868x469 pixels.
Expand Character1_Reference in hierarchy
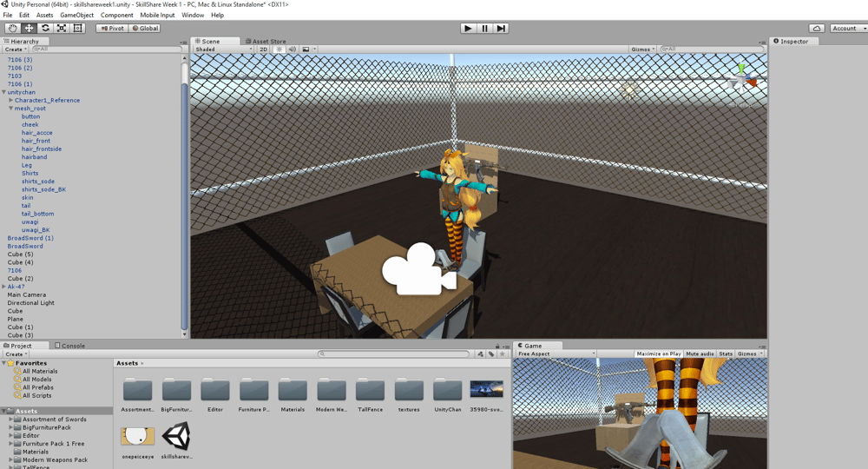coord(11,100)
